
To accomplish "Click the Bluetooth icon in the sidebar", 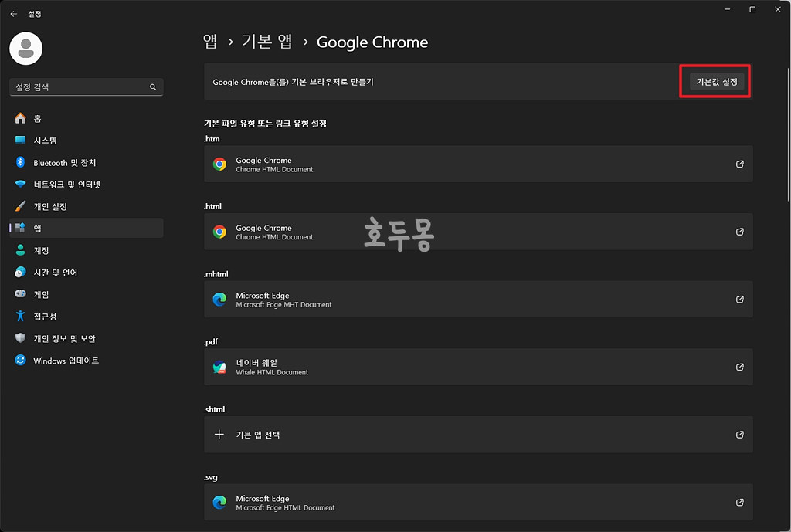I will 20,162.
